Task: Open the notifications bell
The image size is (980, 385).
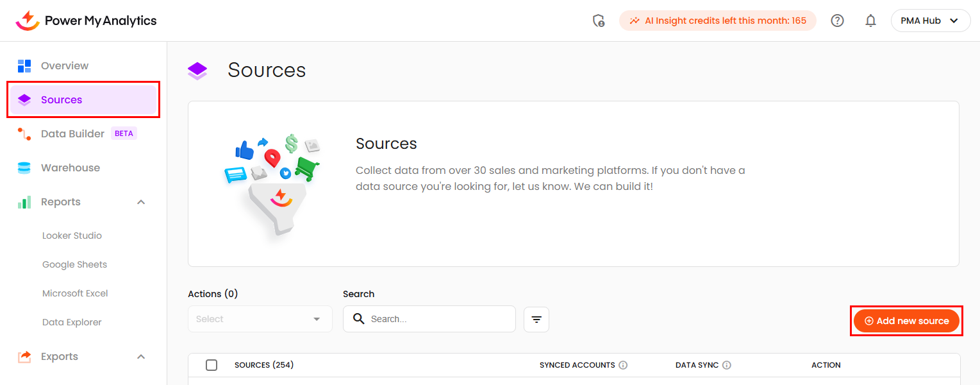Action: (x=870, y=21)
